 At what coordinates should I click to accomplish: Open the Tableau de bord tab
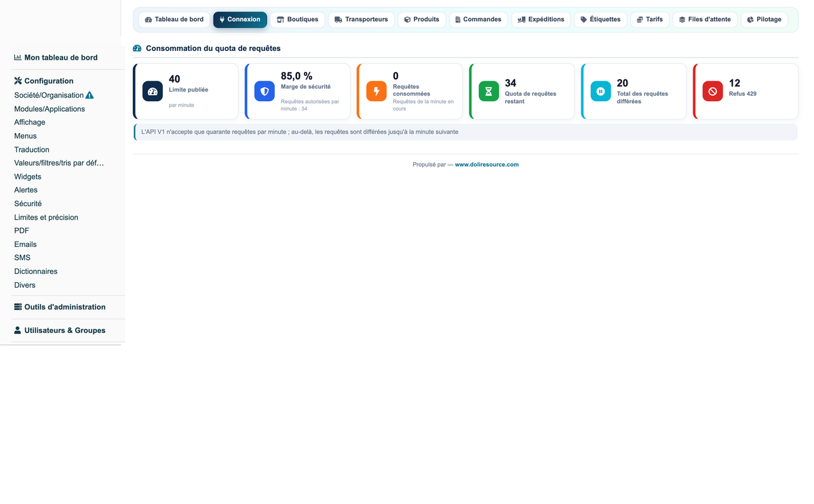(174, 20)
